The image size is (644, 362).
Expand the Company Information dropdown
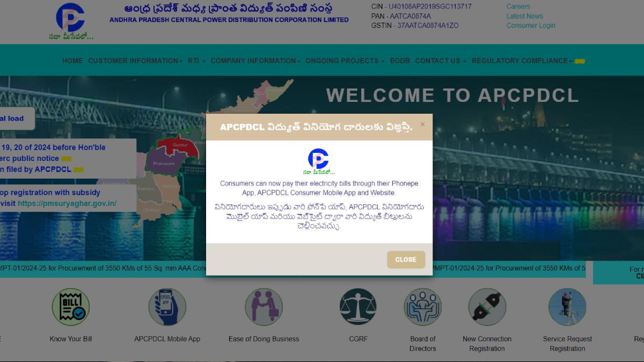click(255, 61)
